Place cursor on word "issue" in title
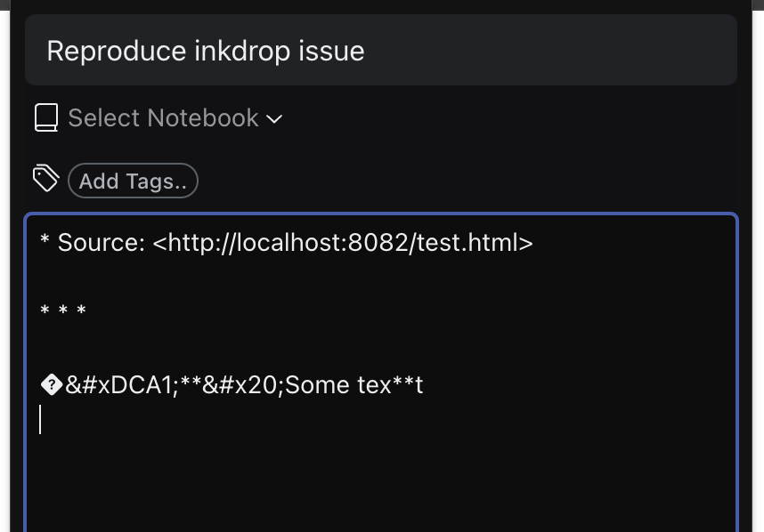 point(331,51)
